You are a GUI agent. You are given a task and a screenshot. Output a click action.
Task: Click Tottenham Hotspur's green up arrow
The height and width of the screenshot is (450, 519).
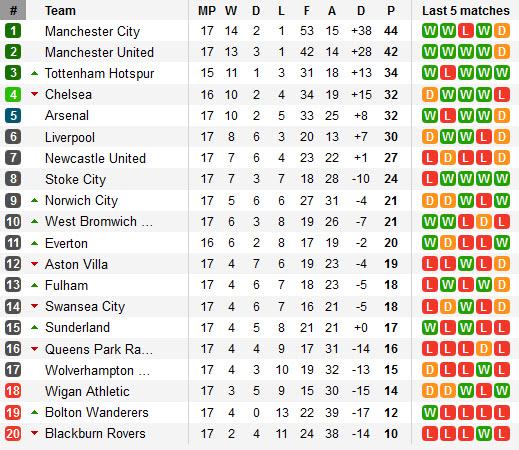[34, 73]
